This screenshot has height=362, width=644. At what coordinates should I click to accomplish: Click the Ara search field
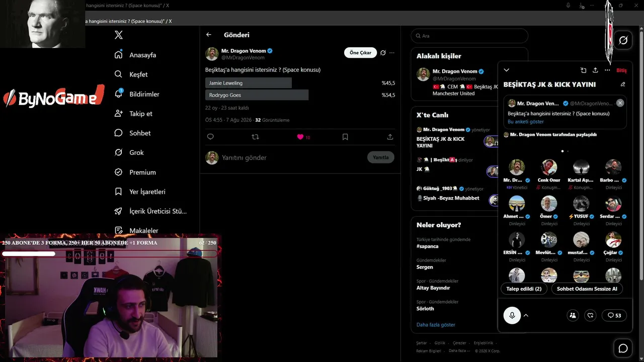[469, 36]
